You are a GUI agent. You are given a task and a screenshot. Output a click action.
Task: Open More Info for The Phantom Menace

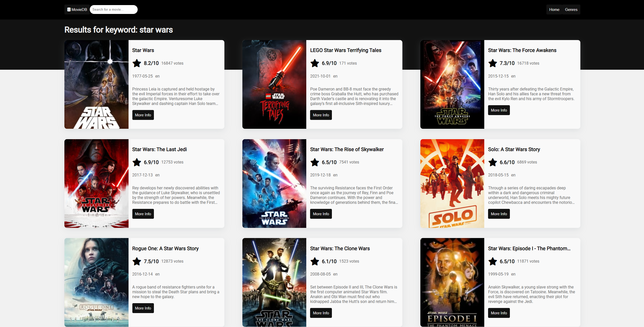click(x=498, y=313)
